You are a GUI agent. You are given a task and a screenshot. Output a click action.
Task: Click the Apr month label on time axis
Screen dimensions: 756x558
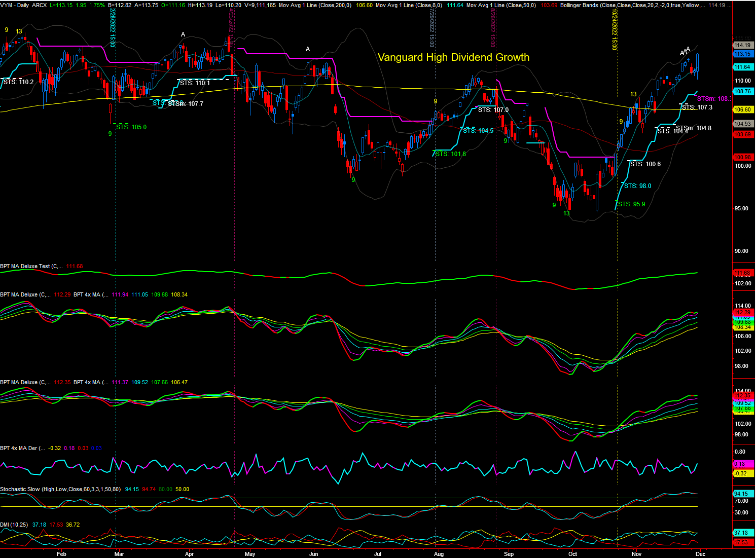click(x=189, y=554)
